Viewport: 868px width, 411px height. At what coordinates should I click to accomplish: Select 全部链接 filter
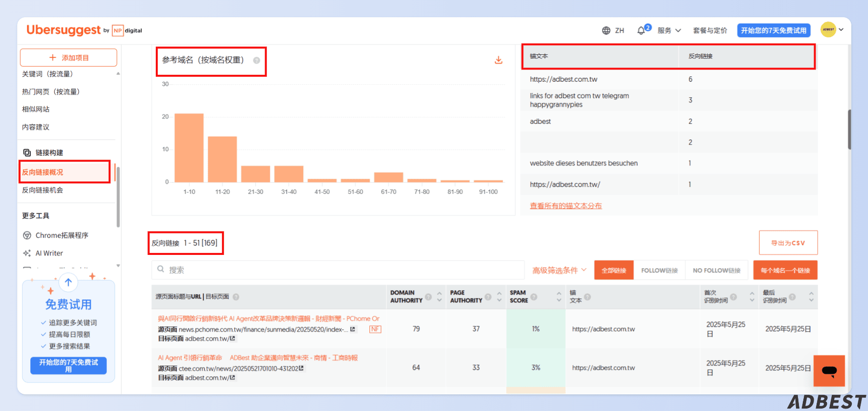pos(614,270)
